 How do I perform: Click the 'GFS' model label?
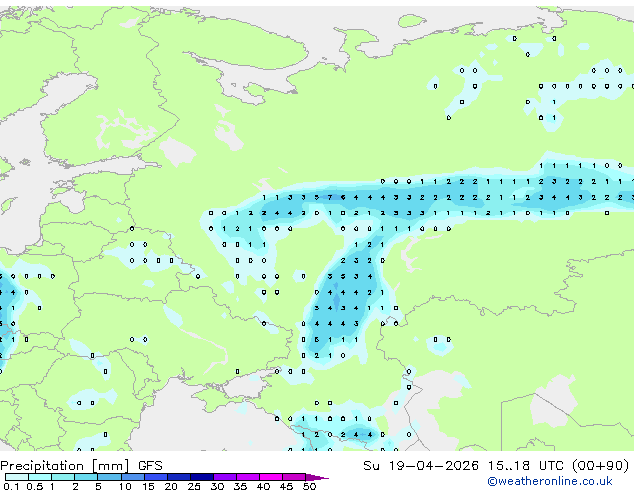click(x=150, y=466)
